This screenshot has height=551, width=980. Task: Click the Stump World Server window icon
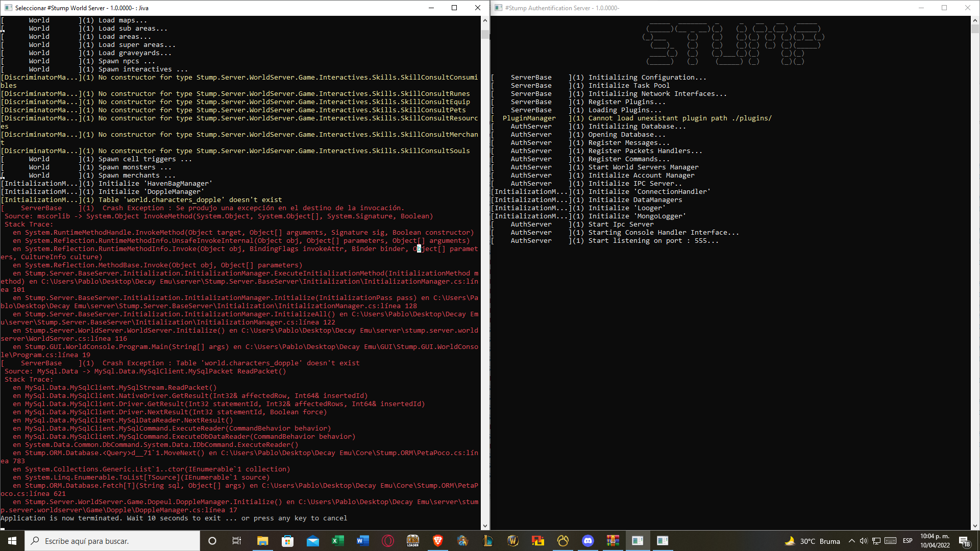(8, 8)
